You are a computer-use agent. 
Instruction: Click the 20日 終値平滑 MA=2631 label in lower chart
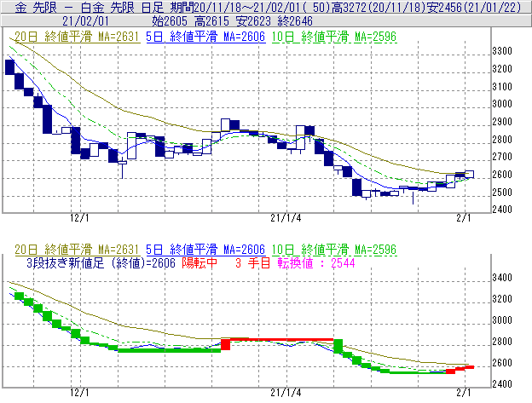point(77,250)
